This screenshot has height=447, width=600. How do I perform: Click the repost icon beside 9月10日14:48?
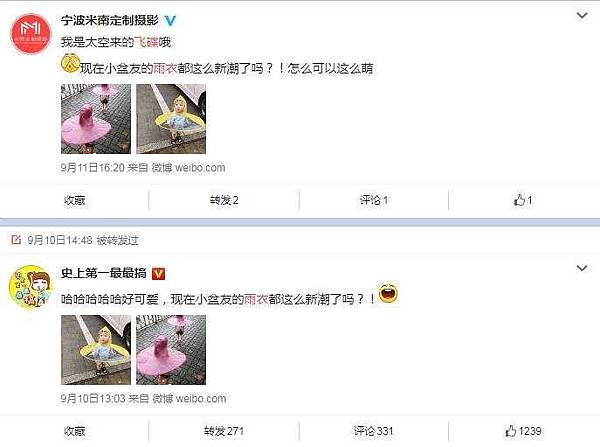coord(16,240)
